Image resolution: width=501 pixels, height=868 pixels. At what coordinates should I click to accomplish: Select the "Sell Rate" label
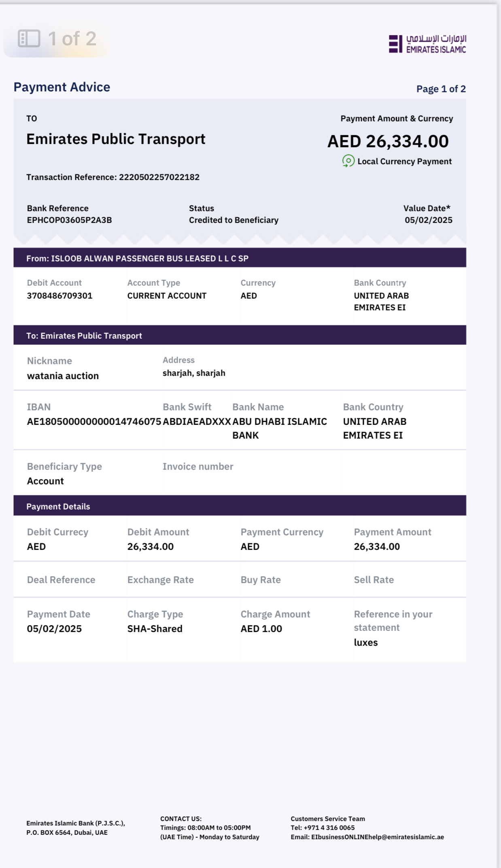click(x=374, y=580)
